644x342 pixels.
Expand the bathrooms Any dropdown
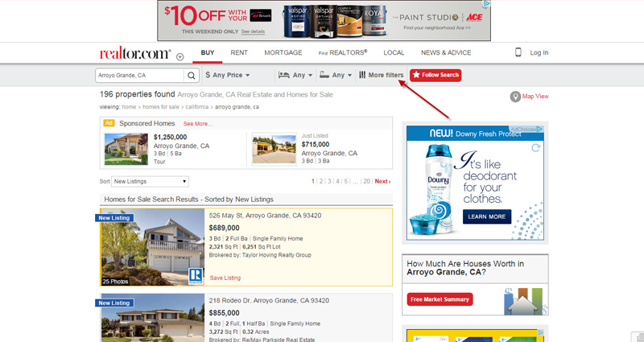click(x=336, y=75)
